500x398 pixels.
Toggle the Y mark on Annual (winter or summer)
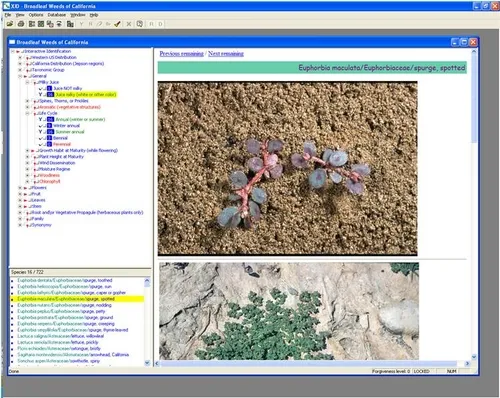40,119
